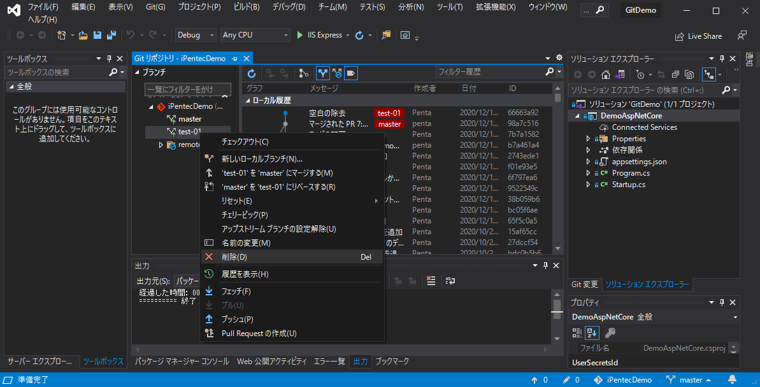
Task: Collapse the ブランチ section
Action: click(137, 72)
